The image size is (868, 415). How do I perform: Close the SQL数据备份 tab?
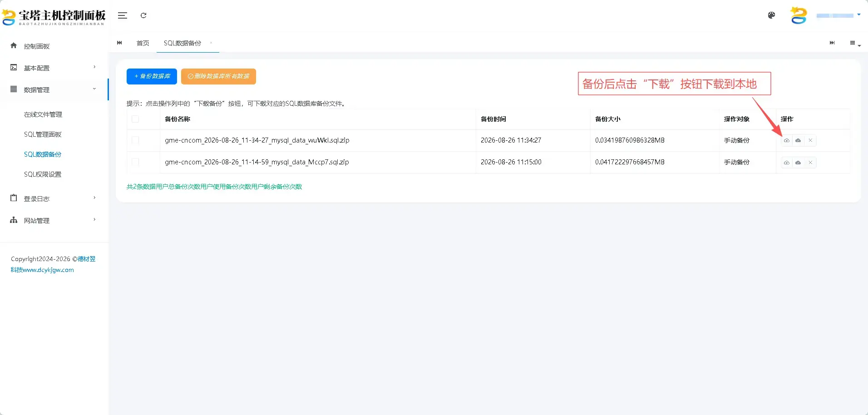pos(211,43)
